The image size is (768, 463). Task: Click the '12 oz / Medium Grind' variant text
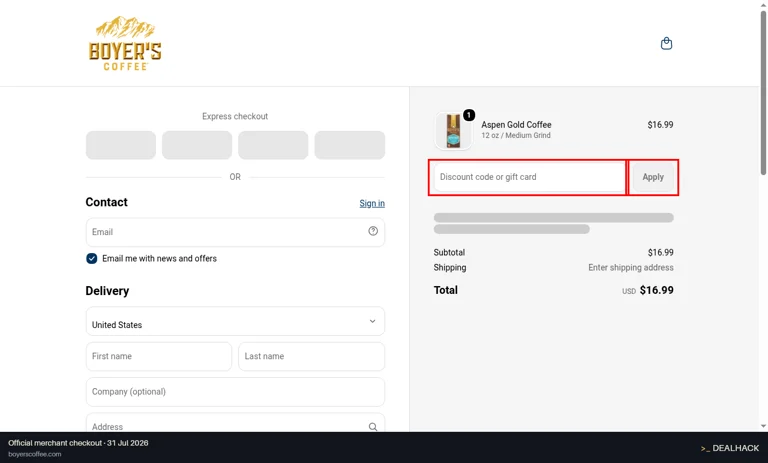[x=516, y=135]
